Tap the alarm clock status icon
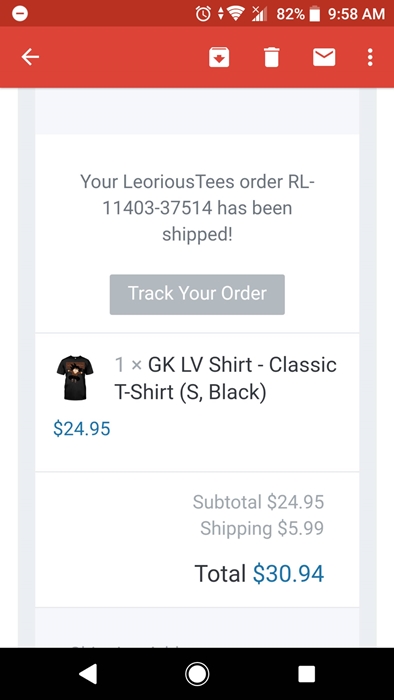 203,14
